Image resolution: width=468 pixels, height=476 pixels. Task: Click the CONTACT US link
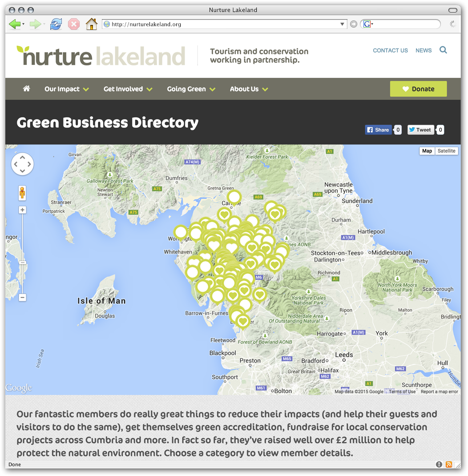click(390, 50)
